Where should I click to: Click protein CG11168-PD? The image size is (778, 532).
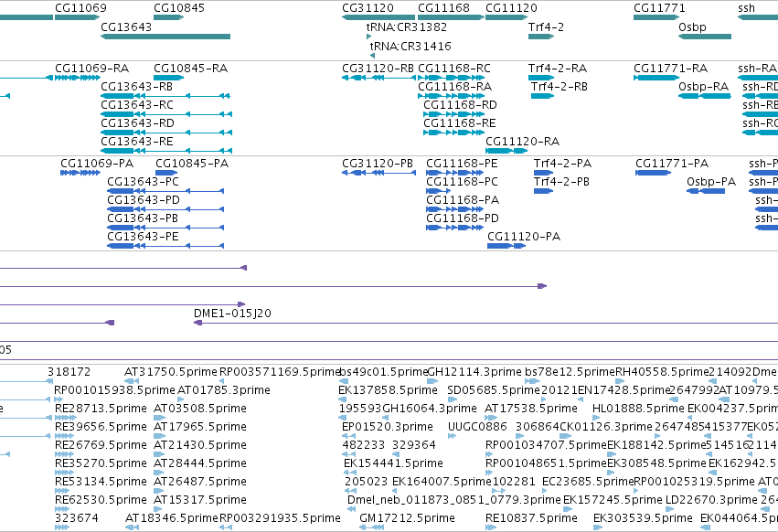pyautogui.click(x=463, y=218)
